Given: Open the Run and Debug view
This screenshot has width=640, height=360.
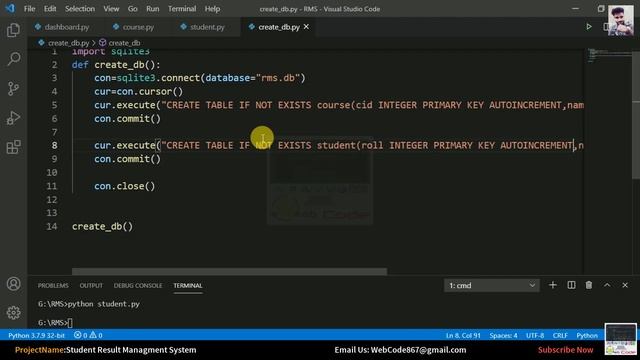Looking at the screenshot, I should coord(13,118).
